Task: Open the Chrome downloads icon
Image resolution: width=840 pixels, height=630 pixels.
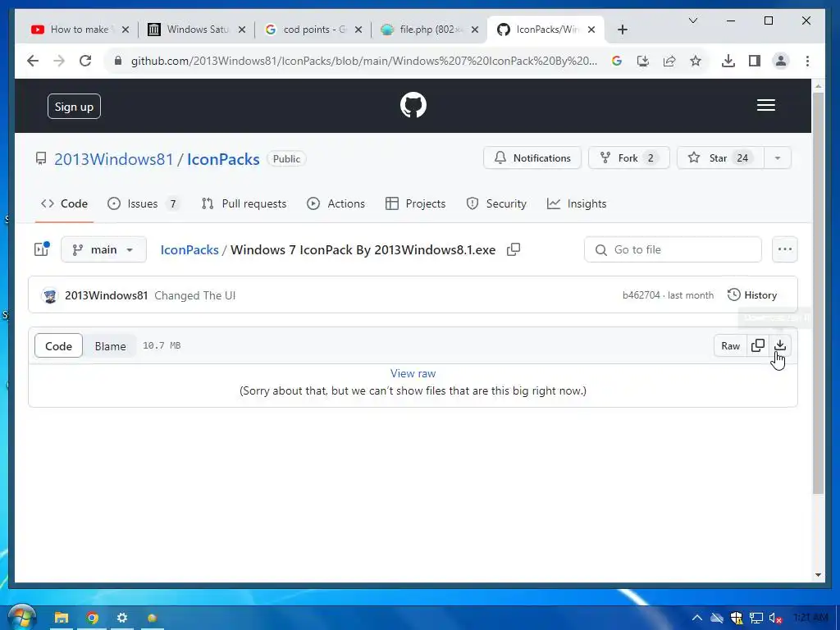Action: click(728, 61)
